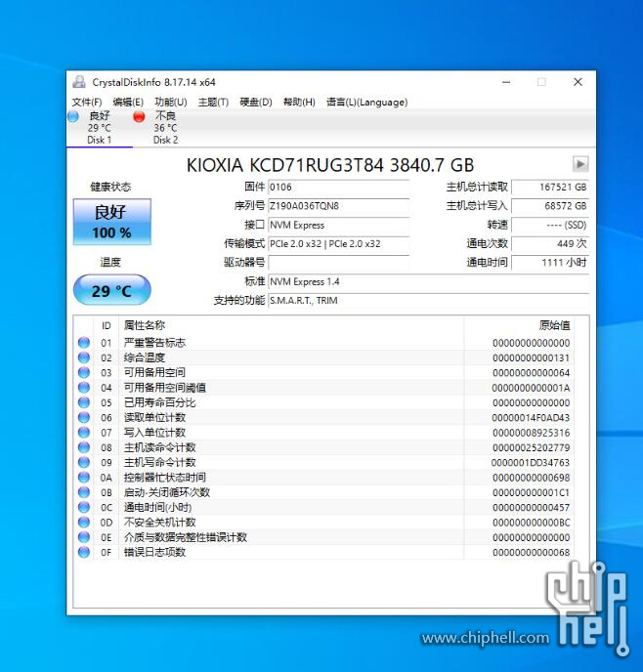
Task: Select the 控制器忙状态时间 attribute name
Action: pyautogui.click(x=165, y=478)
